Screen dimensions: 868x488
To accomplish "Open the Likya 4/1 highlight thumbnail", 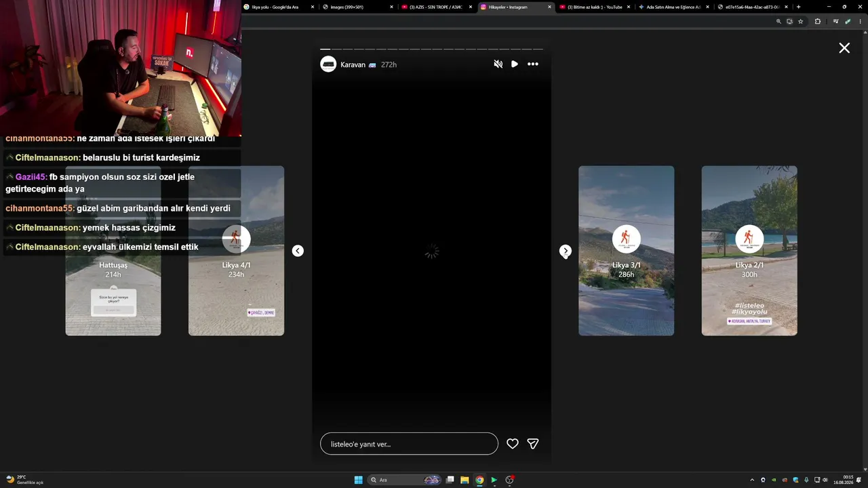I will pyautogui.click(x=236, y=251).
